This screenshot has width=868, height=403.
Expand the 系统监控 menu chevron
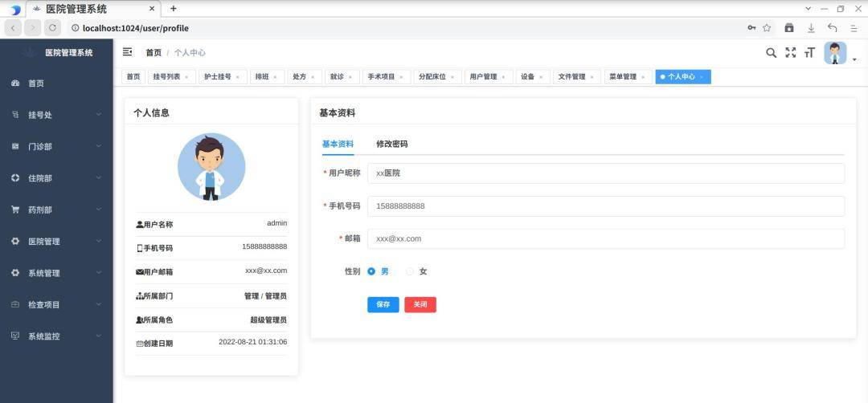[99, 336]
